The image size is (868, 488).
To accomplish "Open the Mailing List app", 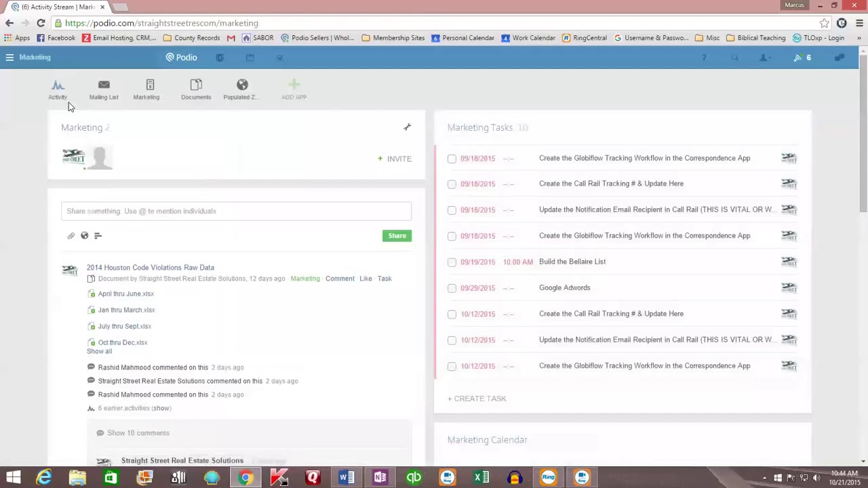I will click(x=104, y=89).
